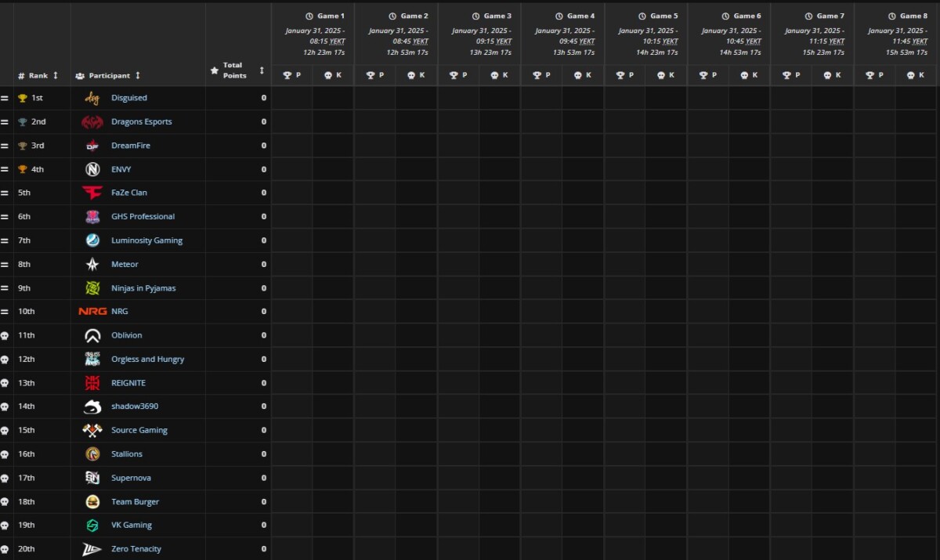
Task: Click the Orgless and Hungry logo
Action: 92,359
